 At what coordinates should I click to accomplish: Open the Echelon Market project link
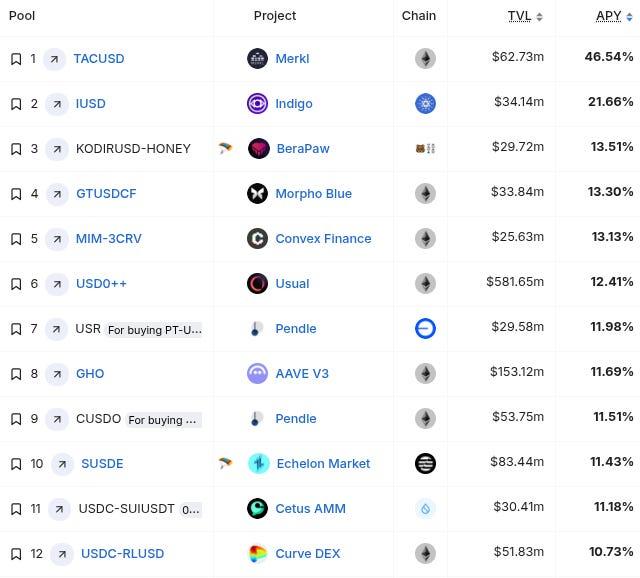pyautogui.click(x=323, y=464)
